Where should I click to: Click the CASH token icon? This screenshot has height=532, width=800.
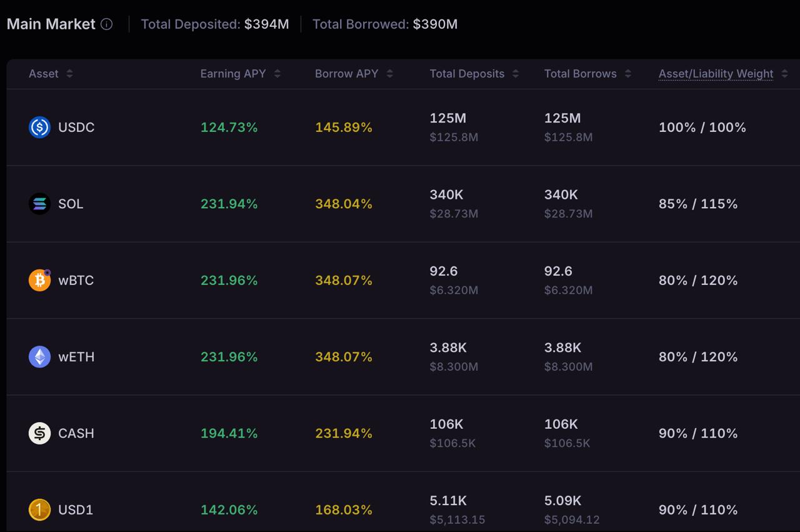point(39,433)
